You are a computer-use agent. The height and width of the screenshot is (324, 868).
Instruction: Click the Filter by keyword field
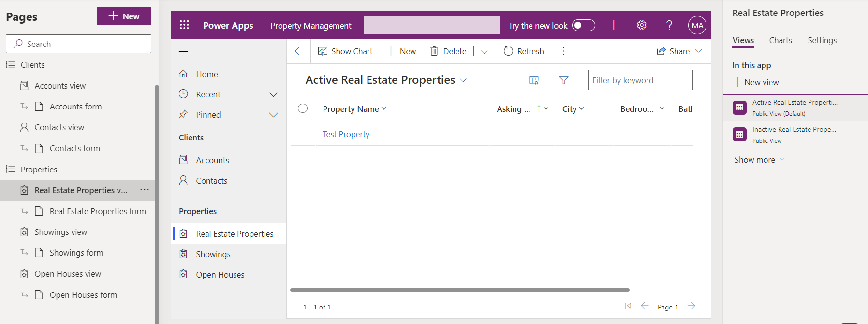[x=640, y=80]
